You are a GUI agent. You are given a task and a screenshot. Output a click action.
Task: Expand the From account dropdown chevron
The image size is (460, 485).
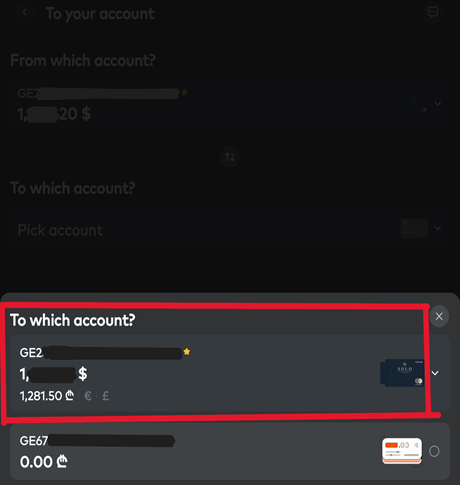pos(438,104)
